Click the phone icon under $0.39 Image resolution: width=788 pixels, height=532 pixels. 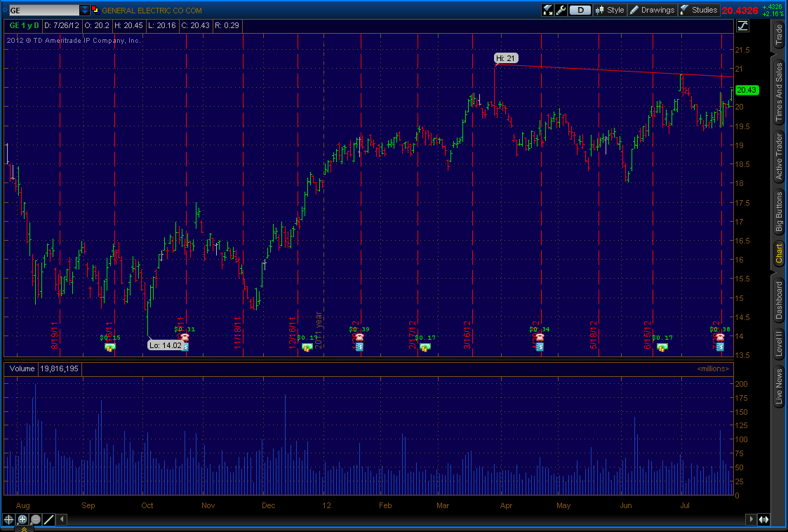point(359,338)
